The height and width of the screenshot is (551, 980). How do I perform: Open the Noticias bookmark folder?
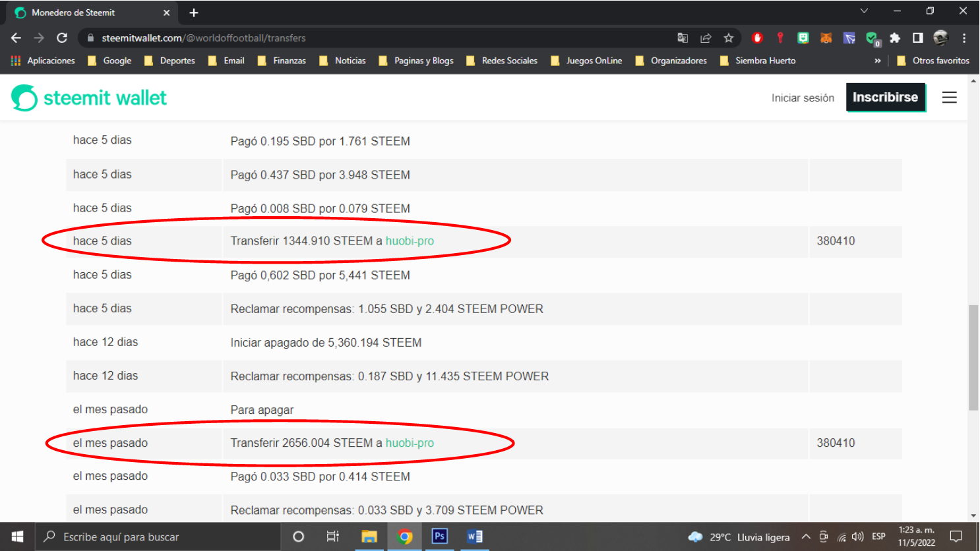(342, 61)
